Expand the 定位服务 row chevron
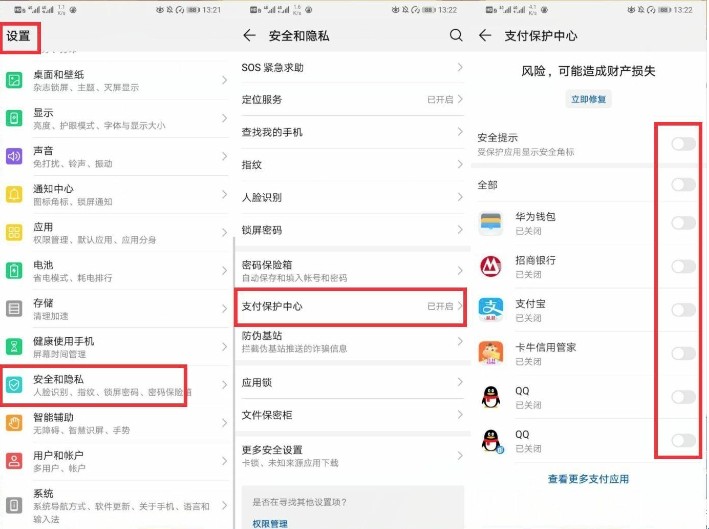 (460, 100)
